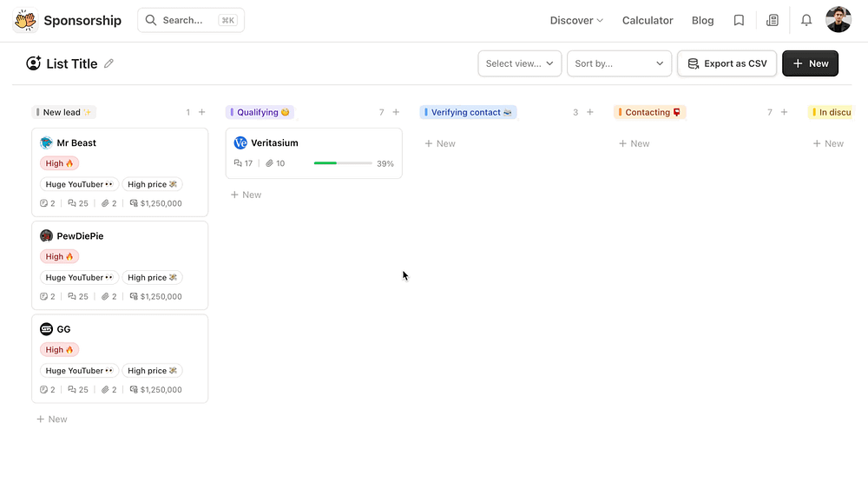This screenshot has height=489, width=868.
Task: Open user profile avatar
Action: point(838,20)
